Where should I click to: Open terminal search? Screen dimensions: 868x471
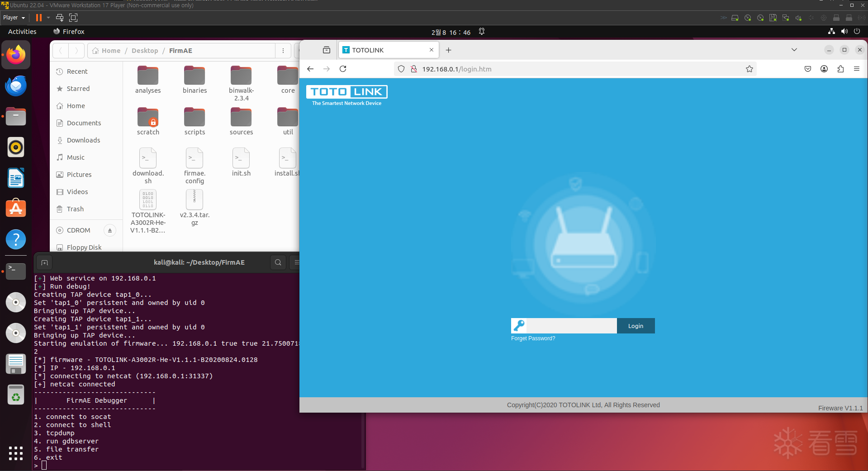tap(278, 262)
